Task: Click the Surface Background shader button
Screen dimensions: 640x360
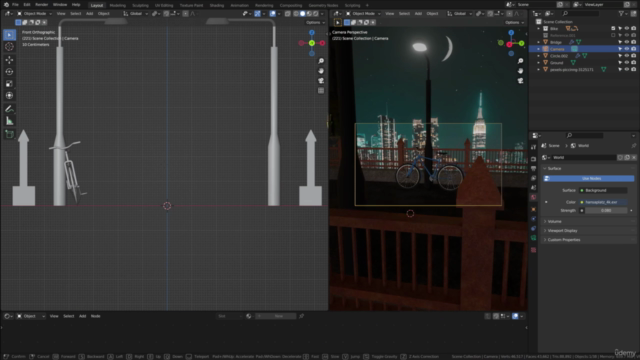Action: (x=603, y=190)
